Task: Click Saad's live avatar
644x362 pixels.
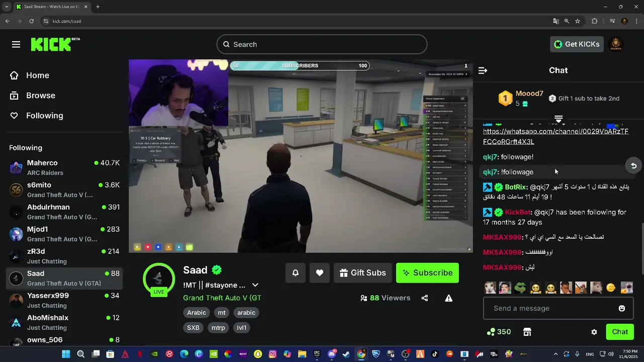Action: (x=159, y=279)
